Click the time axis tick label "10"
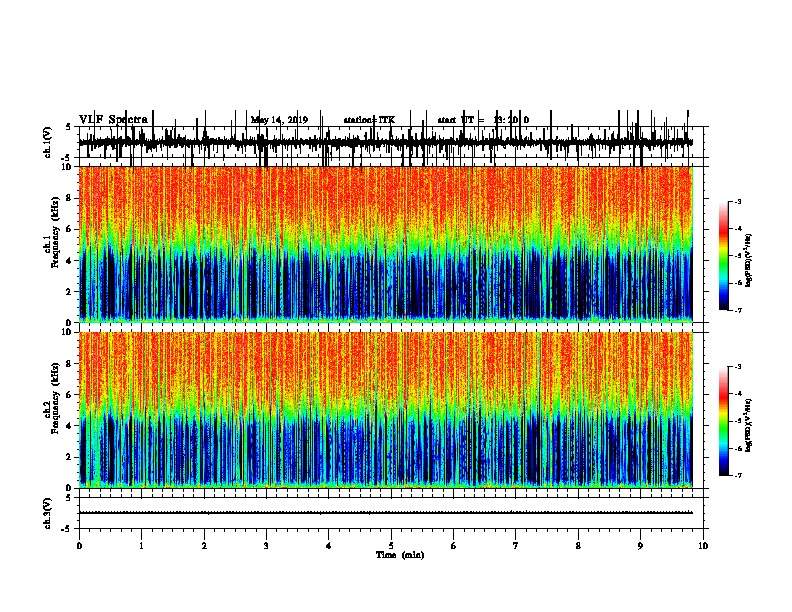792x612 pixels. coord(703,546)
